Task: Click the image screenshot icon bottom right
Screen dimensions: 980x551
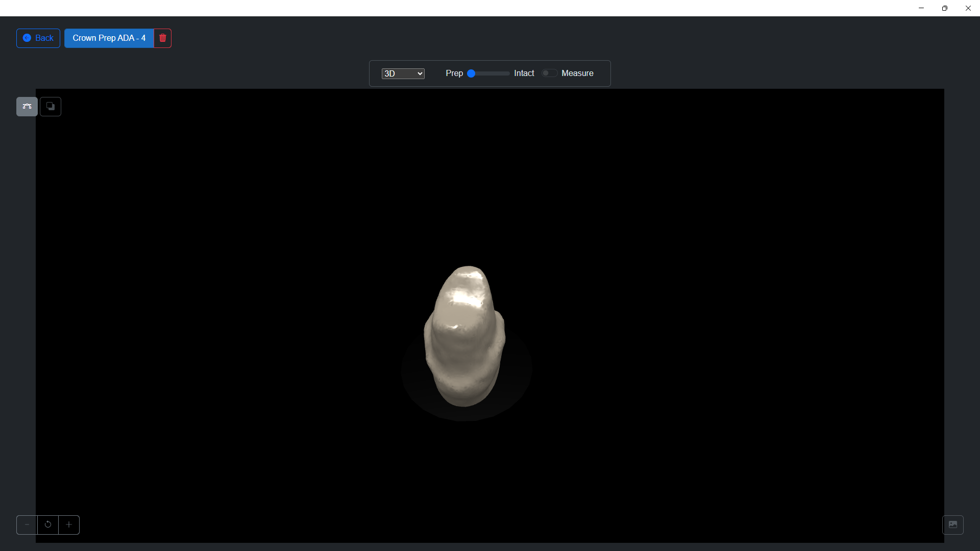Action: [952, 525]
